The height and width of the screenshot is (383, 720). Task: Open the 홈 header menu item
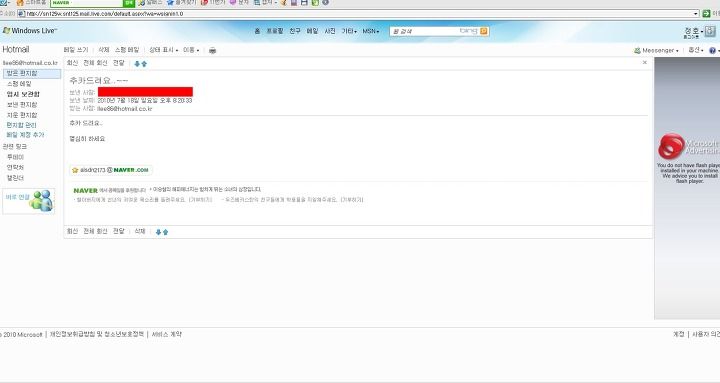257,31
